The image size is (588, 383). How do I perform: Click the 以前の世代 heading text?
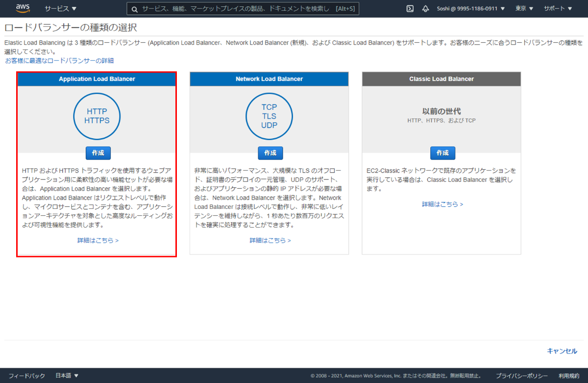(x=441, y=111)
